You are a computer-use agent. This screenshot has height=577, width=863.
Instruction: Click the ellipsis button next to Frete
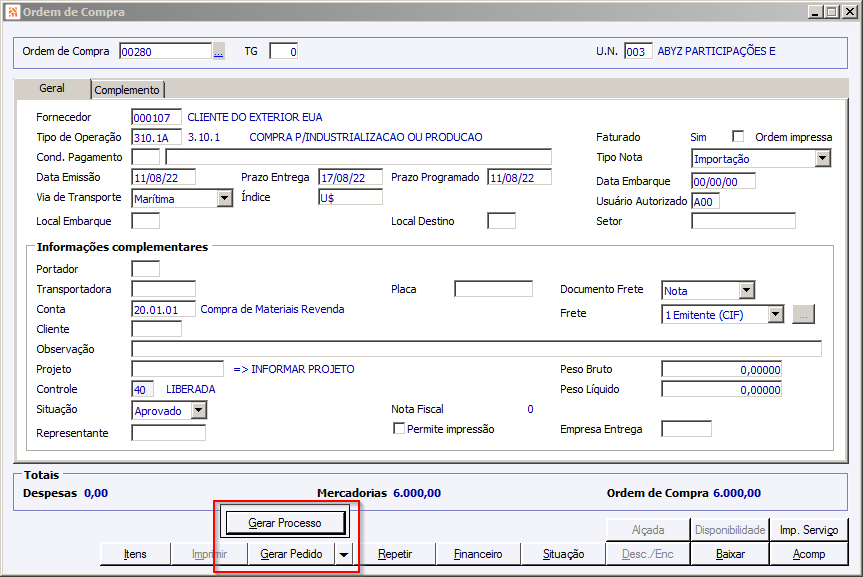804,314
